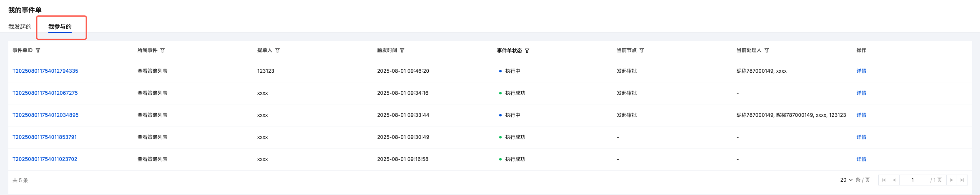Click the 当前节点 filter icon
The image size is (980, 195).
click(642, 50)
